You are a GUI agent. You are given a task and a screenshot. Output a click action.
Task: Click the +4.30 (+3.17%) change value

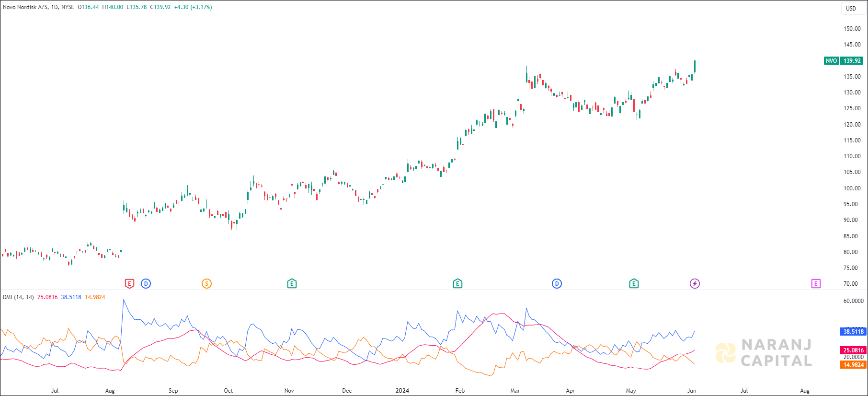pyautogui.click(x=193, y=7)
